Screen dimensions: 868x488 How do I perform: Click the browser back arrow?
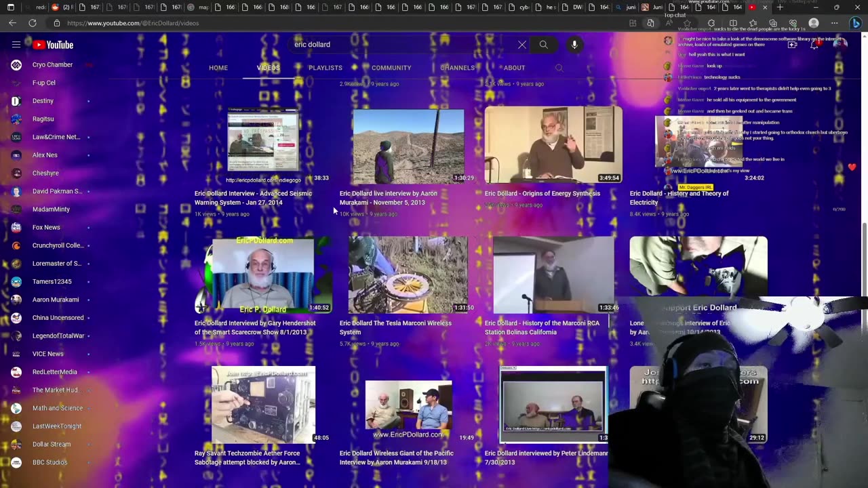click(x=12, y=23)
